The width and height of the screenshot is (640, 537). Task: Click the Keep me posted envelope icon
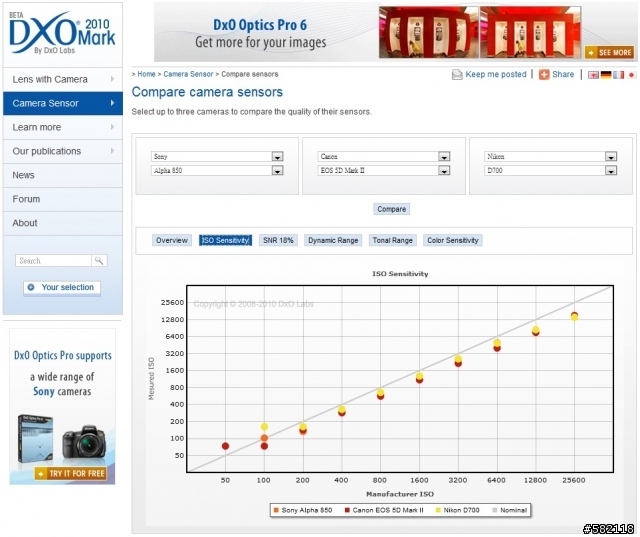coord(457,75)
